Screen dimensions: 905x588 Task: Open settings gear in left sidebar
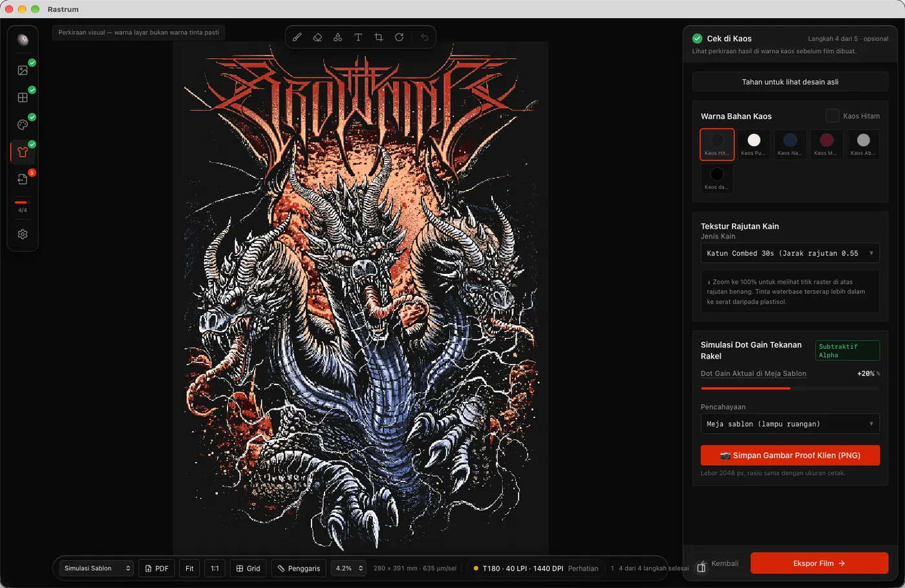[x=23, y=235]
